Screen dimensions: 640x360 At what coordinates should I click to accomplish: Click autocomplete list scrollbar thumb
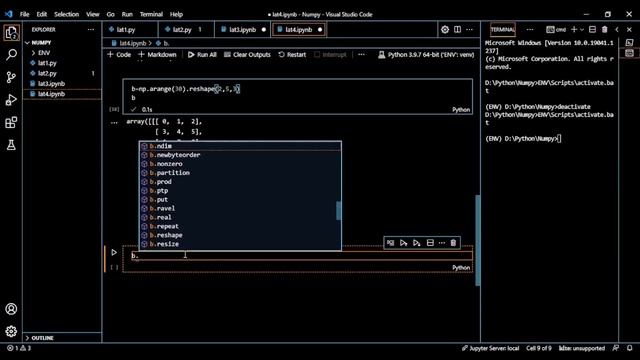338,211
